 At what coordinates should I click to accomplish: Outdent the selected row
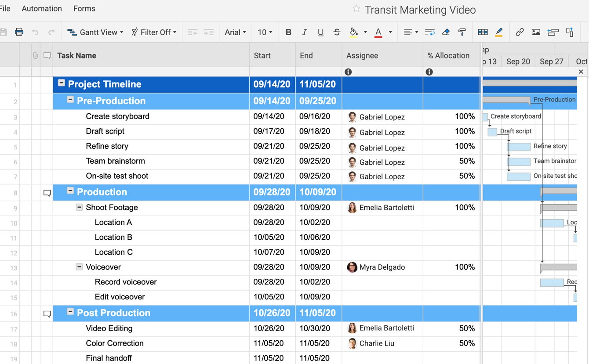[193, 32]
